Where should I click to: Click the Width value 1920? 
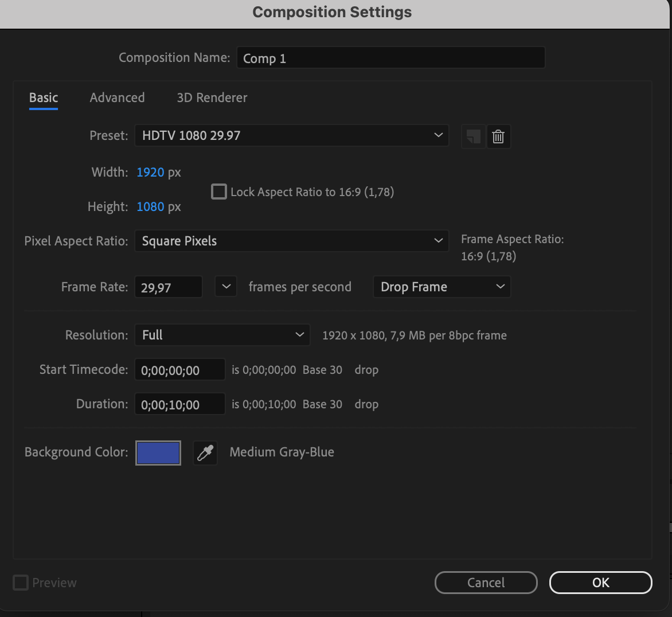click(150, 172)
